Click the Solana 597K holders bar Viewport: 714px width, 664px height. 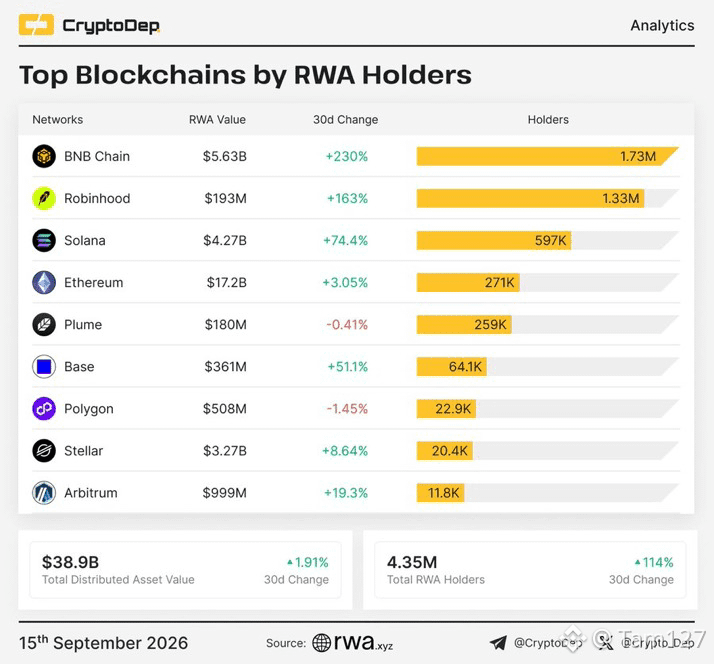494,240
